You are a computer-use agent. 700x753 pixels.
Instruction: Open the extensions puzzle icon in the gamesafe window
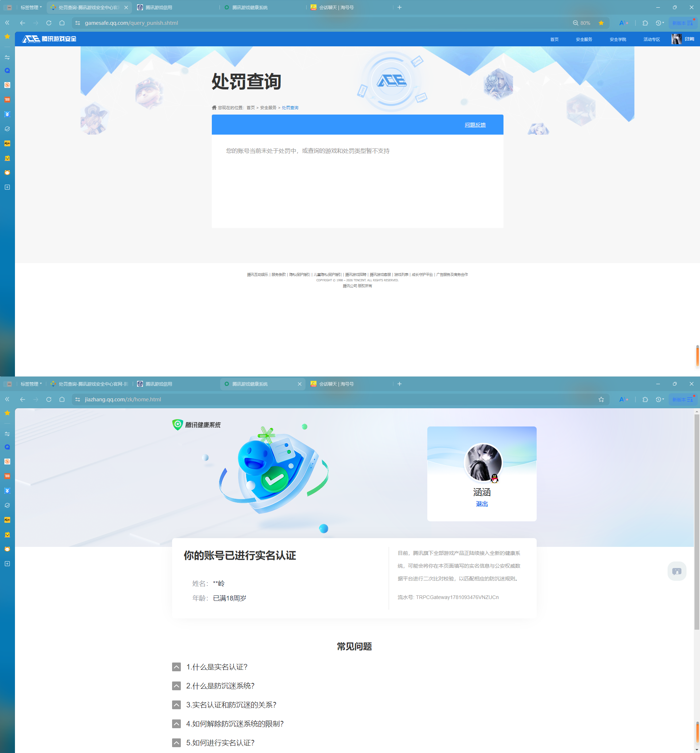(645, 23)
